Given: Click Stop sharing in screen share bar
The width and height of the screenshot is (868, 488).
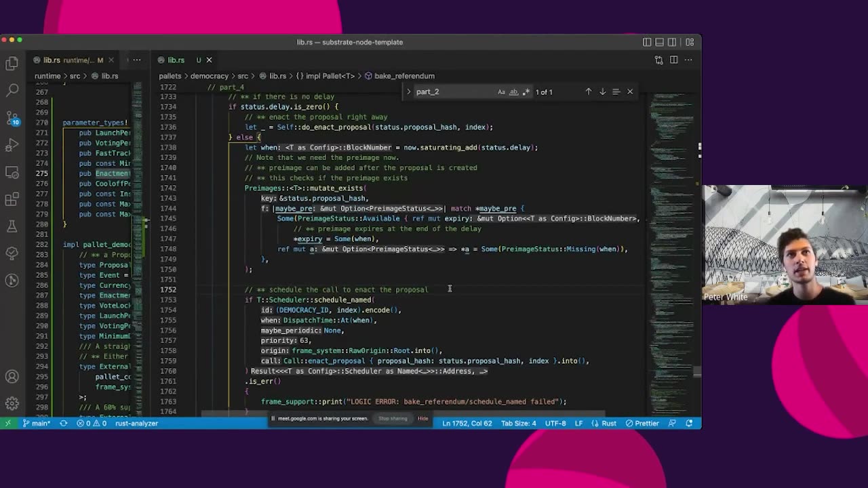Looking at the screenshot, I should tap(393, 418).
